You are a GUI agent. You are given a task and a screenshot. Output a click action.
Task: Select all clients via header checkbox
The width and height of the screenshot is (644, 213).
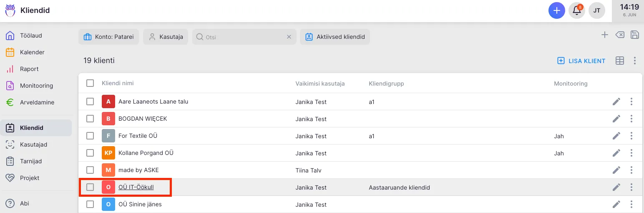[x=90, y=83]
